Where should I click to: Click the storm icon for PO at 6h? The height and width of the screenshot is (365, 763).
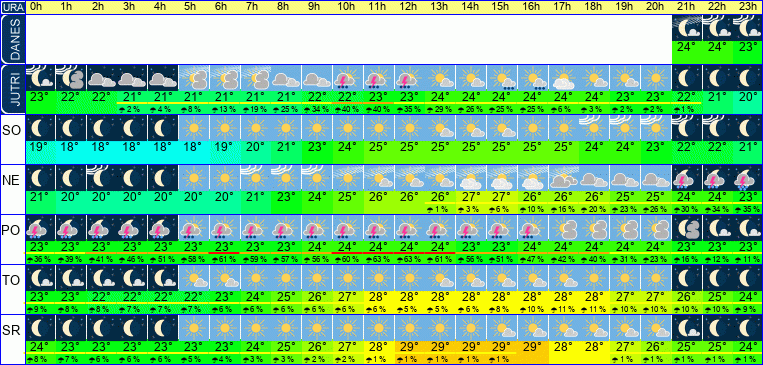[225, 228]
